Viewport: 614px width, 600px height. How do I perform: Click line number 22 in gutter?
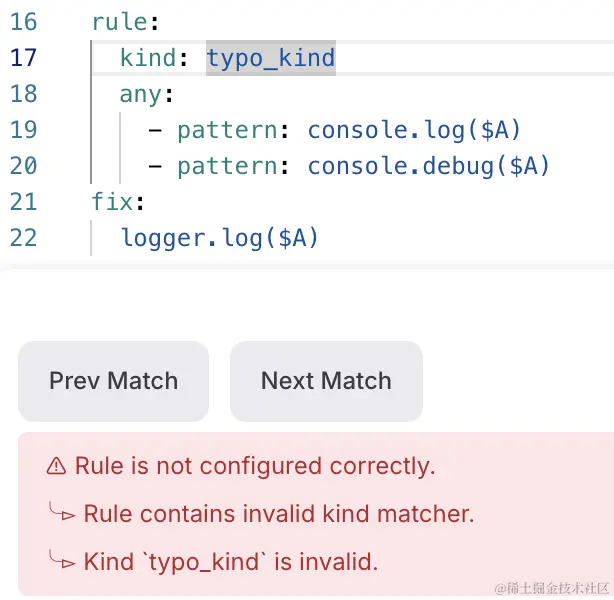click(x=23, y=238)
